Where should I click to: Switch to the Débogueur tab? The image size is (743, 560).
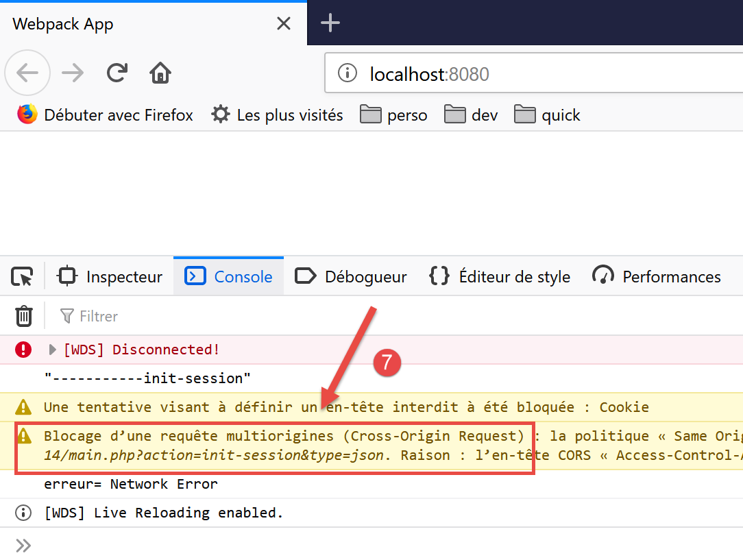point(350,277)
